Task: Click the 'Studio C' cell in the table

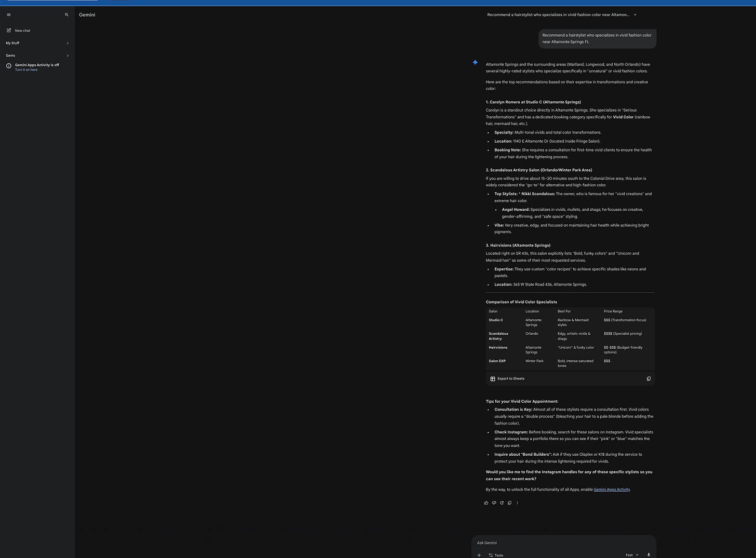Action: 496,320
